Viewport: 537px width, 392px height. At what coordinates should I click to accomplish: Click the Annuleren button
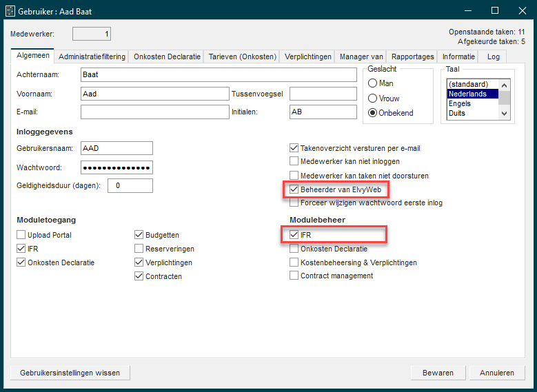(x=497, y=373)
